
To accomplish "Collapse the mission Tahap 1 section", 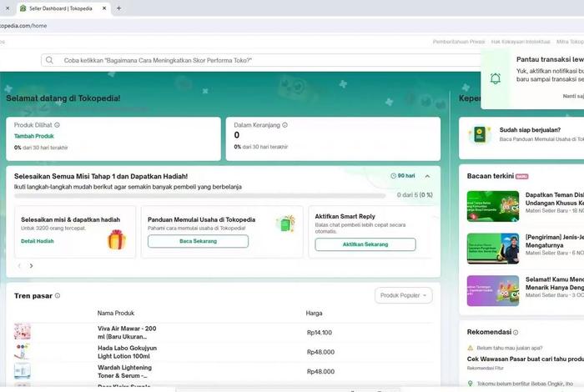I will tap(427, 176).
